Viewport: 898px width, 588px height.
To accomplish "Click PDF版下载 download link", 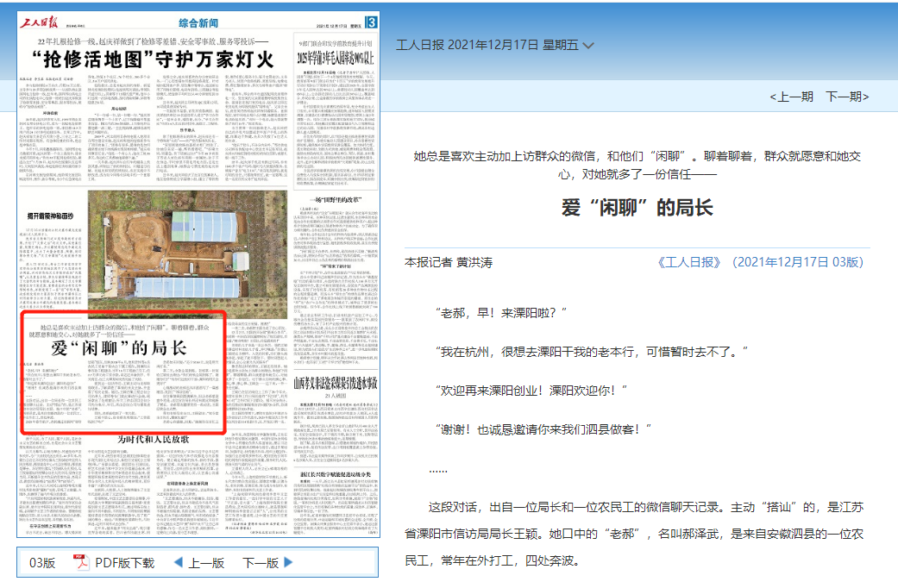I will (x=125, y=563).
